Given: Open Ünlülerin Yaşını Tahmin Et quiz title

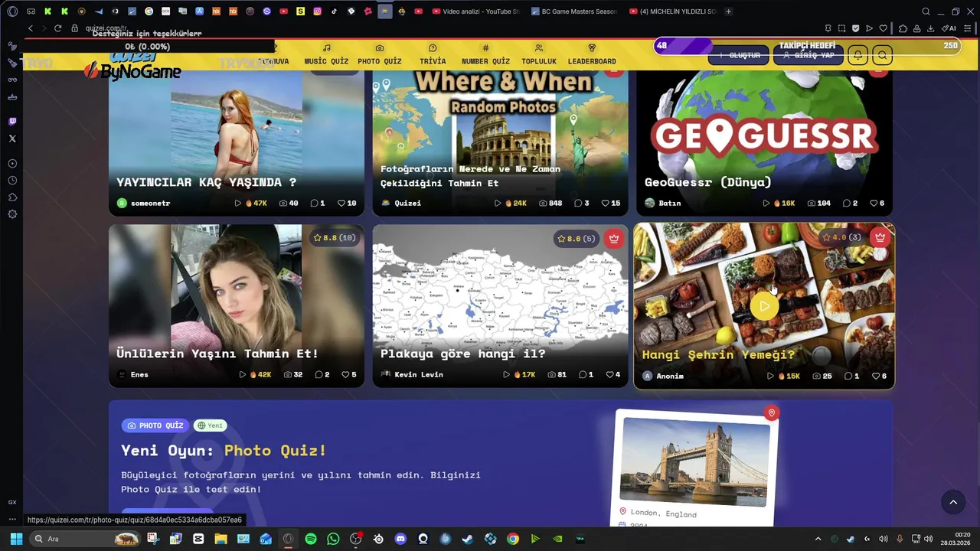Looking at the screenshot, I should pos(217,354).
